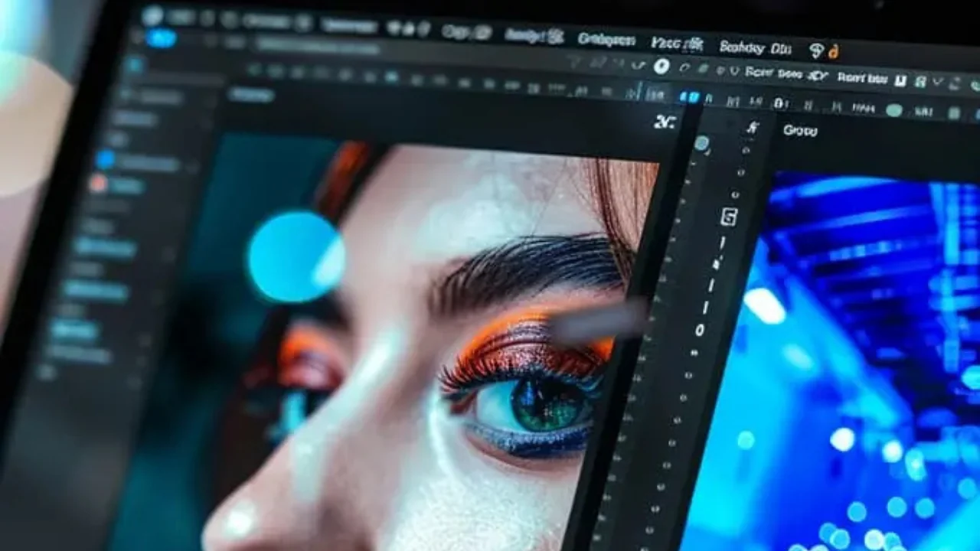The width and height of the screenshot is (980, 551).
Task: Expand the arrow beside the blue-circle sidebar row
Action: tap(191, 165)
